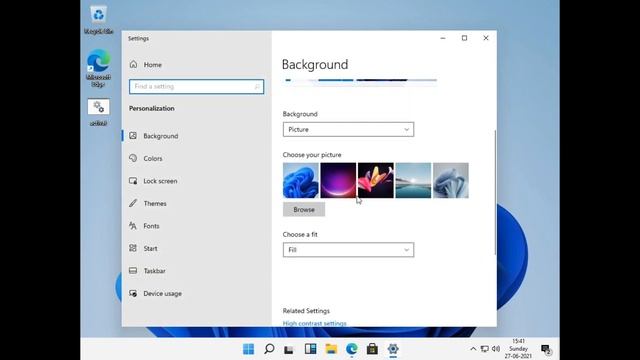Viewport: 640px width, 360px height.
Task: Close the Settings window
Action: (486, 38)
